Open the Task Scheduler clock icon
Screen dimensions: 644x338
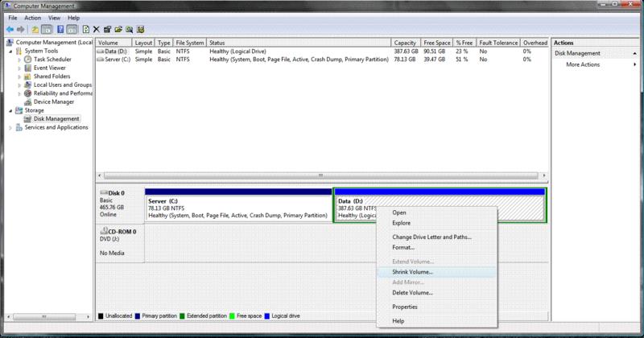pos(27,60)
